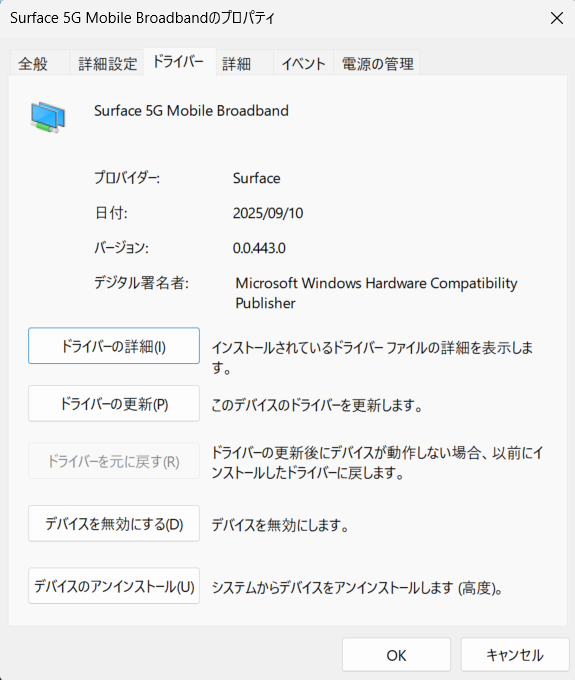Click the ドライバーを元に戻す(R) button
Screen dimensions: 575x680
(x=114, y=461)
